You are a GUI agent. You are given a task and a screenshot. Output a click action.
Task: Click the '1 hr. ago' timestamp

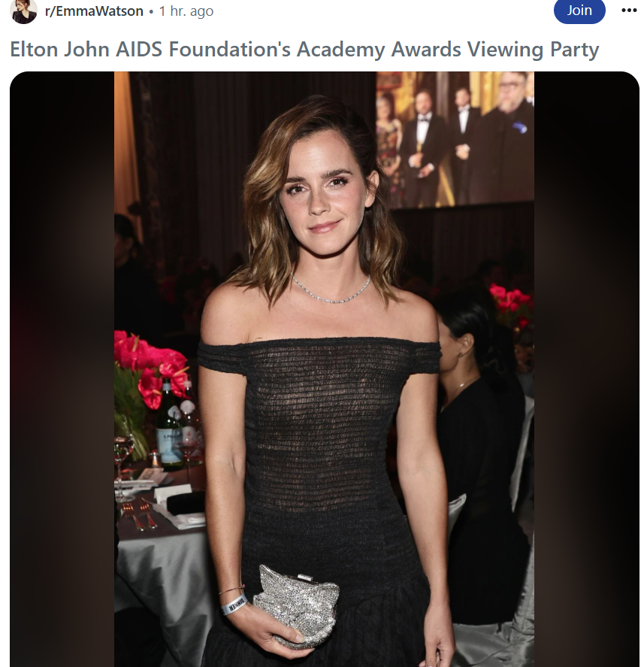pos(186,11)
